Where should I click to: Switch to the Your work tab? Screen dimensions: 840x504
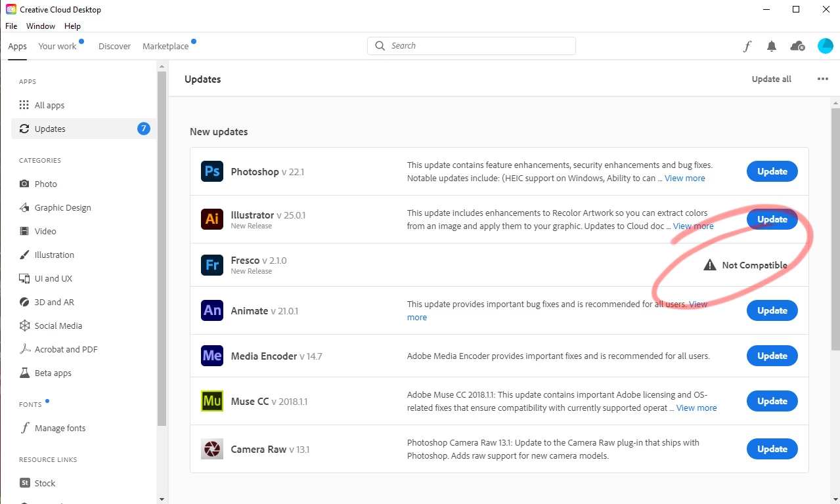(x=57, y=46)
